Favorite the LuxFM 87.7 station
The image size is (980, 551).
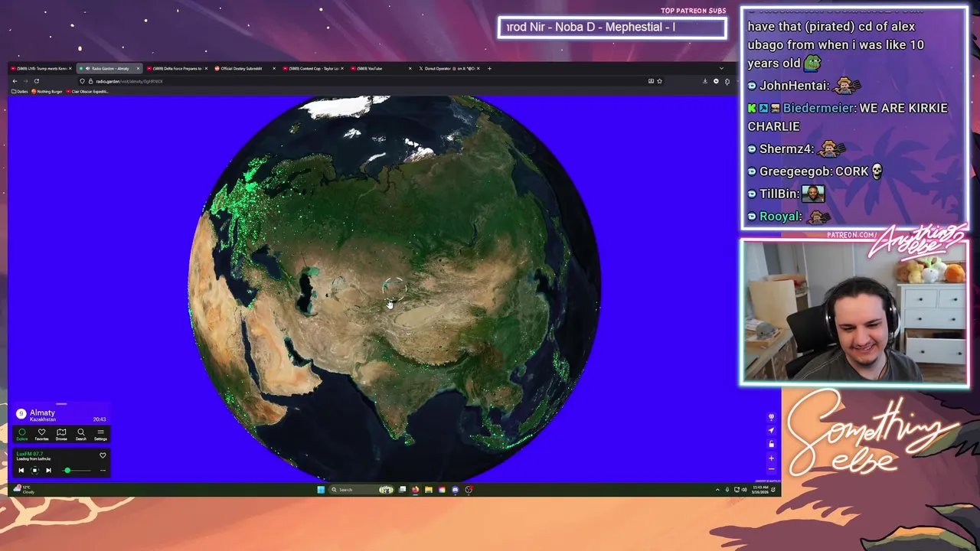coord(103,455)
